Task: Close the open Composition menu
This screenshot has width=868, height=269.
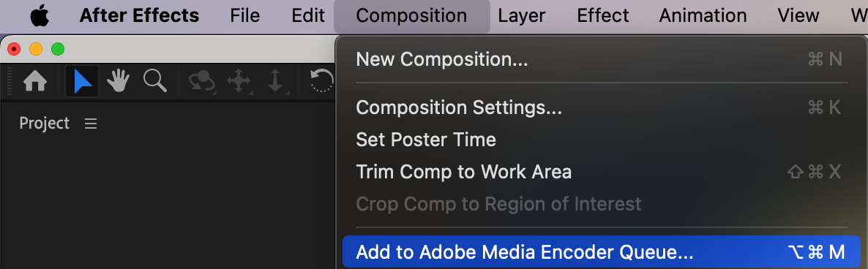Action: tap(411, 16)
